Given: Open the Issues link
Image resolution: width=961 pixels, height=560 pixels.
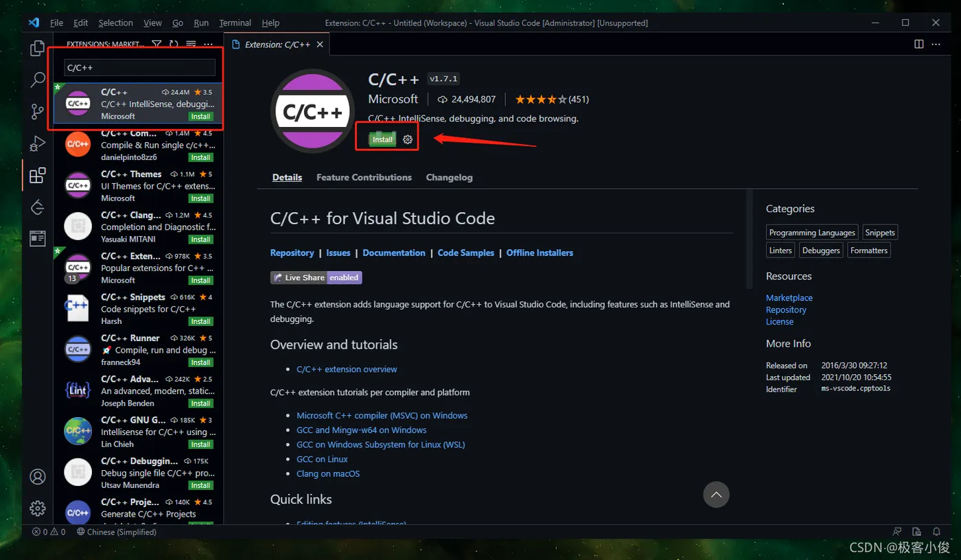Looking at the screenshot, I should [x=338, y=253].
